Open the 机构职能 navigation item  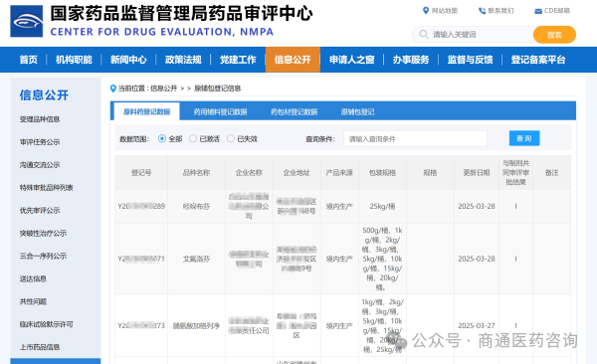coord(74,60)
